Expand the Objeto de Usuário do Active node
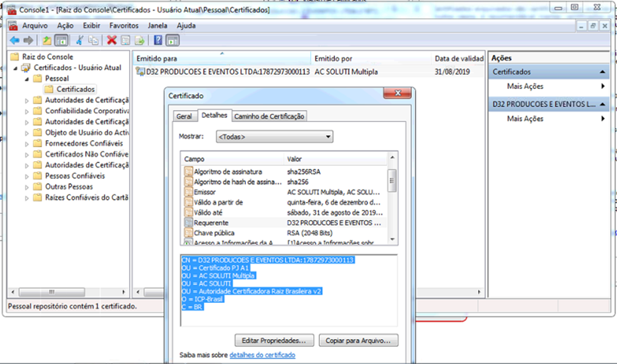The image size is (617, 364). click(x=26, y=133)
